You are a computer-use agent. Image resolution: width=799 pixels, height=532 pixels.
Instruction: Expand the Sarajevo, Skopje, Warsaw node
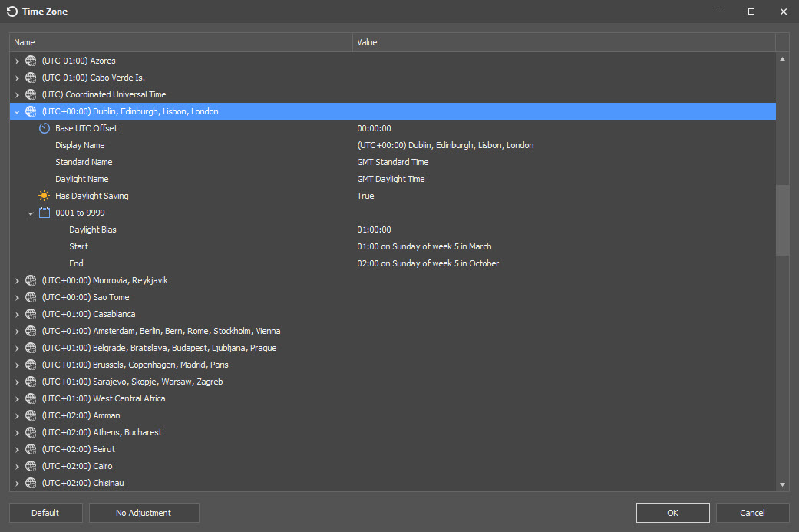pos(17,382)
